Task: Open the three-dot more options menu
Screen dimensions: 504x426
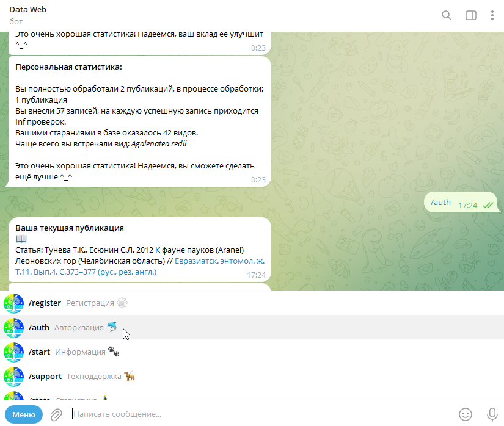Action: click(x=492, y=15)
